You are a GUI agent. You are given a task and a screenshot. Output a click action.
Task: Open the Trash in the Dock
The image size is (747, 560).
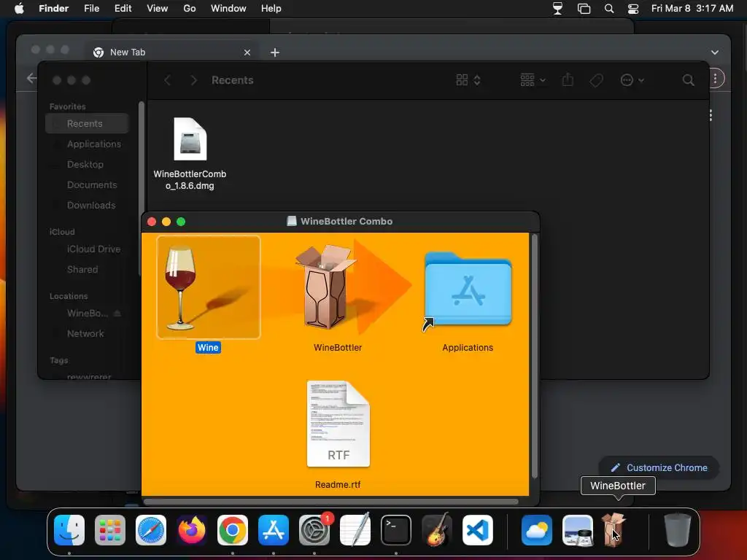(x=678, y=530)
